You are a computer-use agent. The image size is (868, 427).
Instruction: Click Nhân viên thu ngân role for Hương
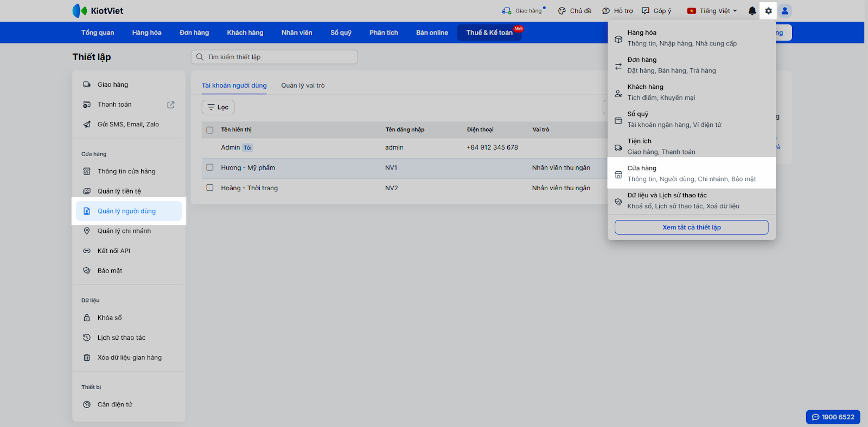(561, 168)
